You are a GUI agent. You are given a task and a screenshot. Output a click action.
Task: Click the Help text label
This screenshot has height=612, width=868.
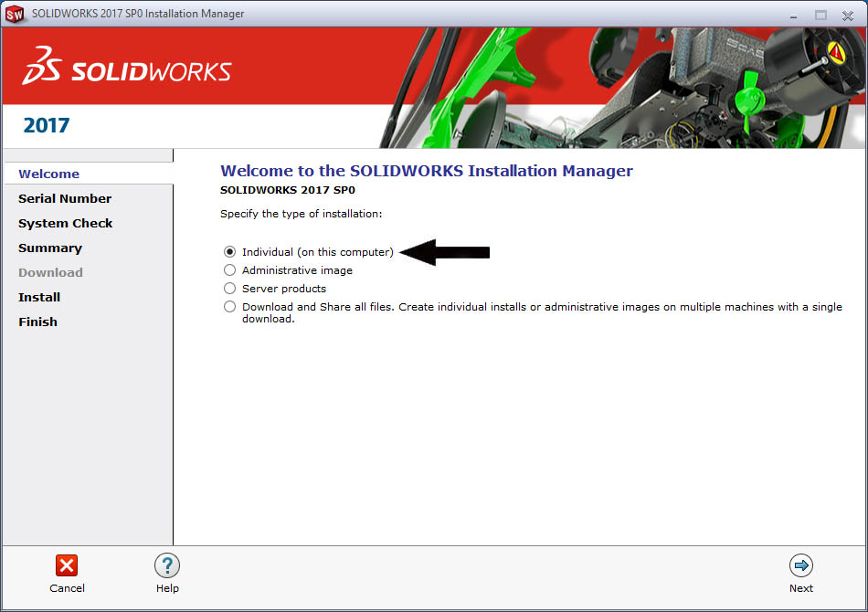coord(167,588)
